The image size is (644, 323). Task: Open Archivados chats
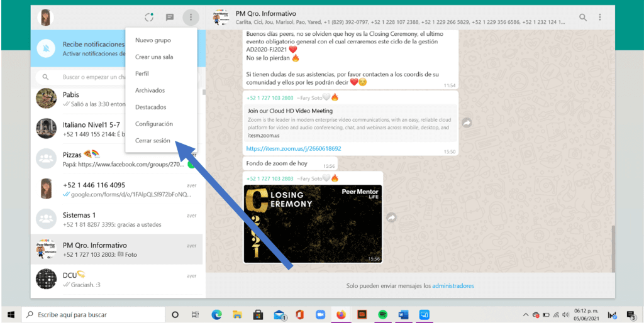(150, 90)
